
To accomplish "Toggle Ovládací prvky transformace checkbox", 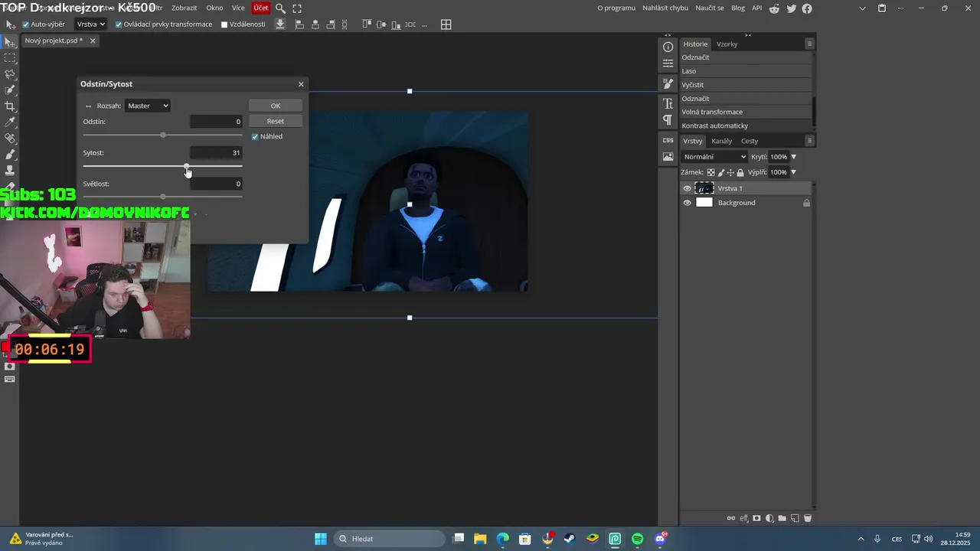I will pyautogui.click(x=119, y=24).
